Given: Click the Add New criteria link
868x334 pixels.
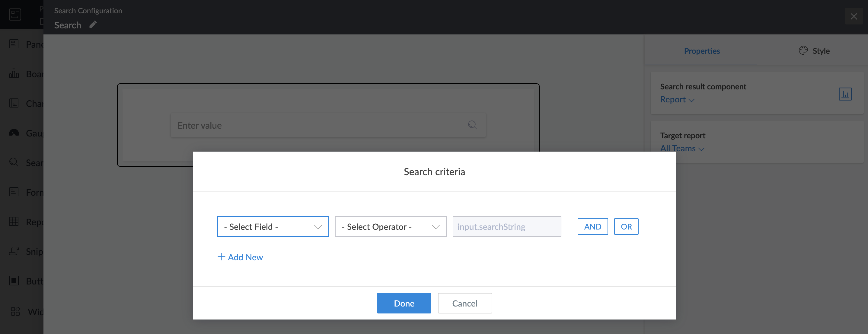Looking at the screenshot, I should coord(240,257).
